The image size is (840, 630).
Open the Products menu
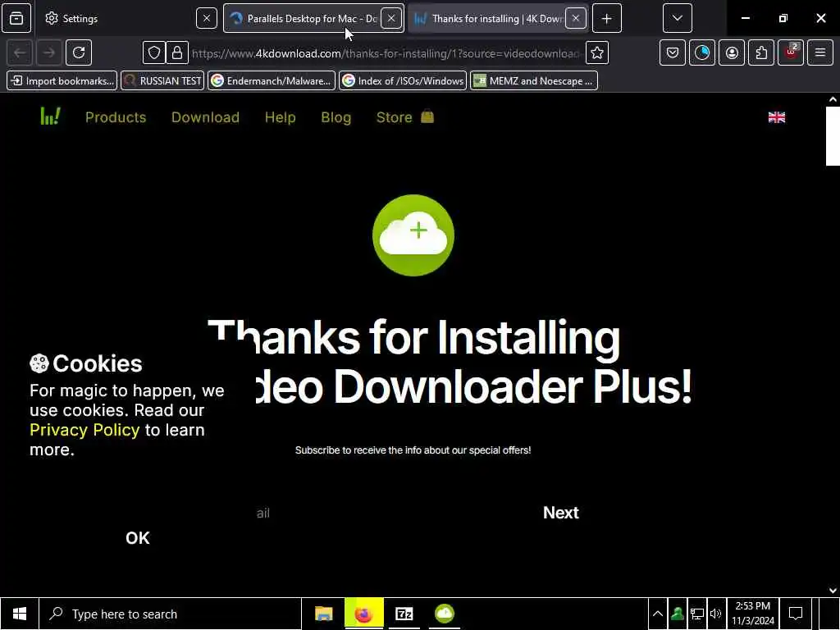(116, 117)
